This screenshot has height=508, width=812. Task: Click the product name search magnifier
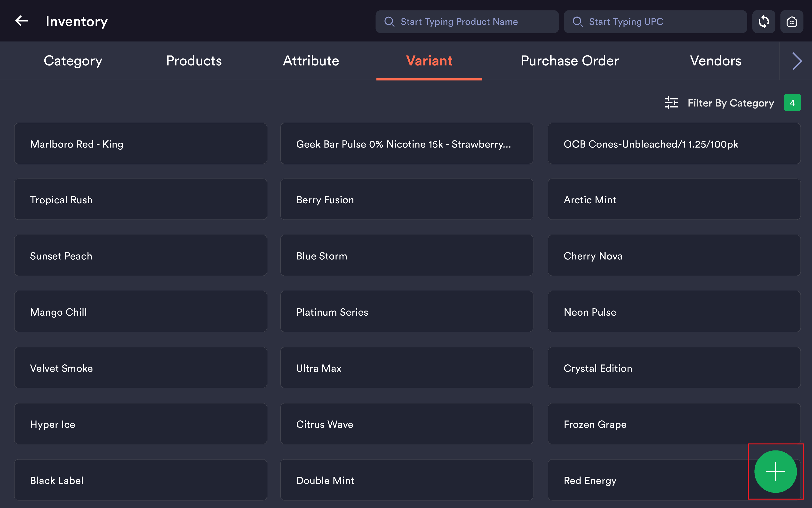pos(389,22)
